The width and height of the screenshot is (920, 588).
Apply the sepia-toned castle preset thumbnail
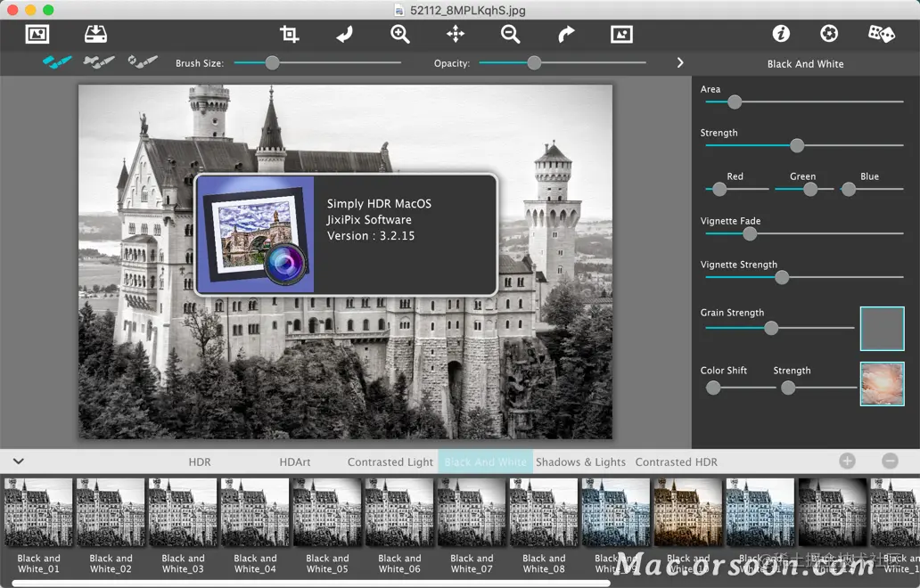[x=688, y=512]
